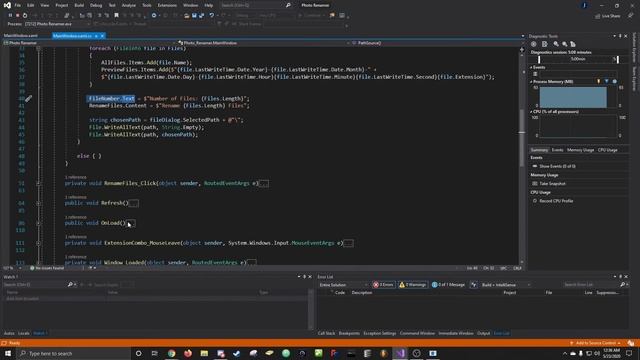Stop debugging with the red square
640x360 pixels.
point(18,16)
